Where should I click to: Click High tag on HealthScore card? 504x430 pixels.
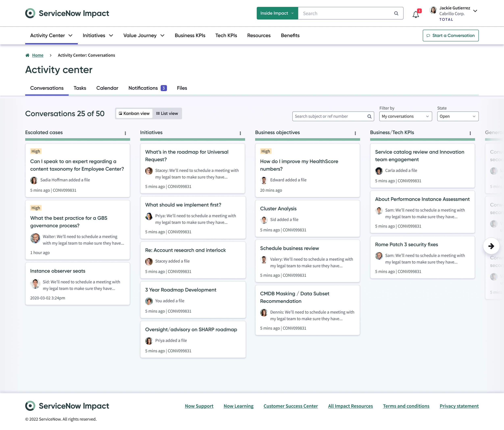click(x=266, y=152)
